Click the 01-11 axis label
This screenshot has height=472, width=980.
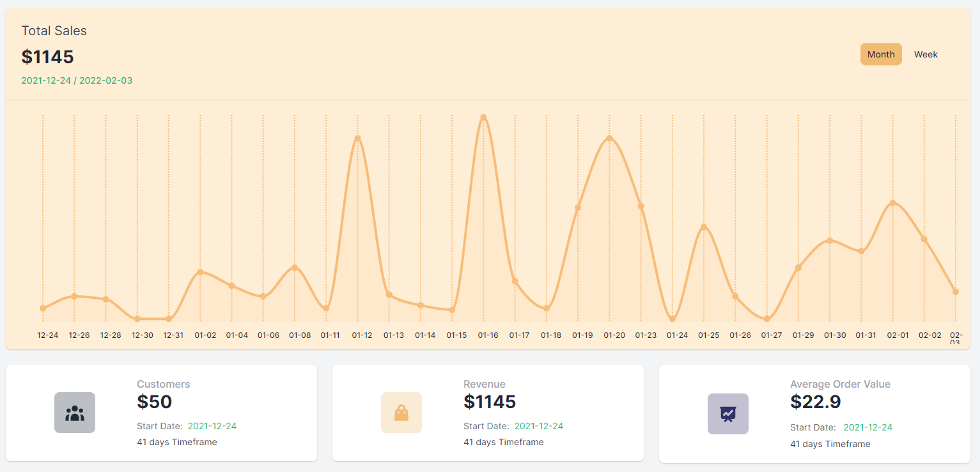pyautogui.click(x=331, y=335)
